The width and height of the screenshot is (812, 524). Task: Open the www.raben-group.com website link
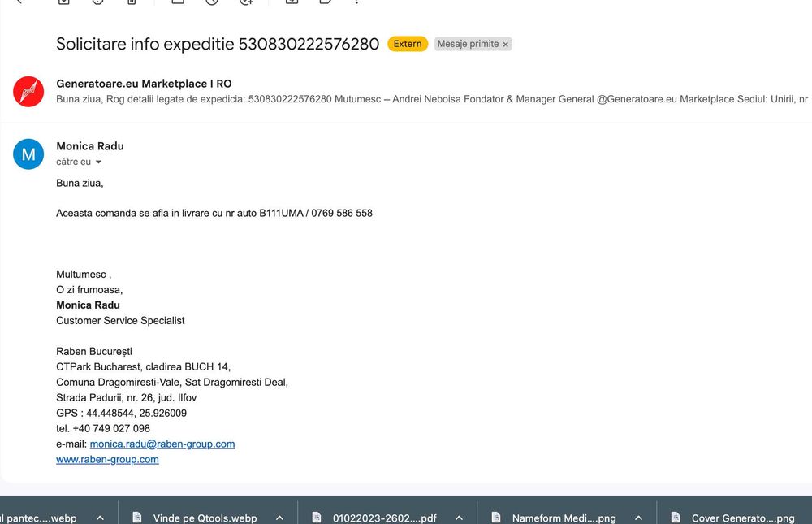pyautogui.click(x=107, y=460)
